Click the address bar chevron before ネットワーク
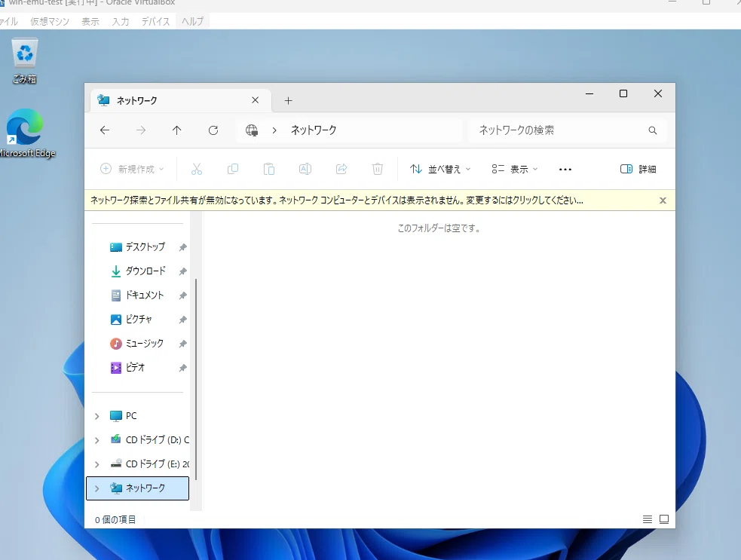Screen dimensions: 741x560 pyautogui.click(x=274, y=130)
